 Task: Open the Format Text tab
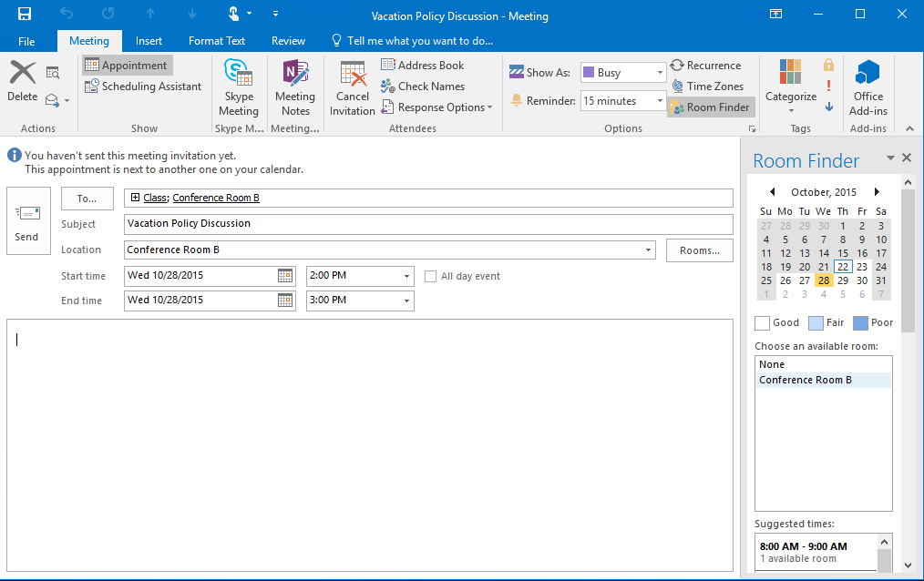pos(217,41)
